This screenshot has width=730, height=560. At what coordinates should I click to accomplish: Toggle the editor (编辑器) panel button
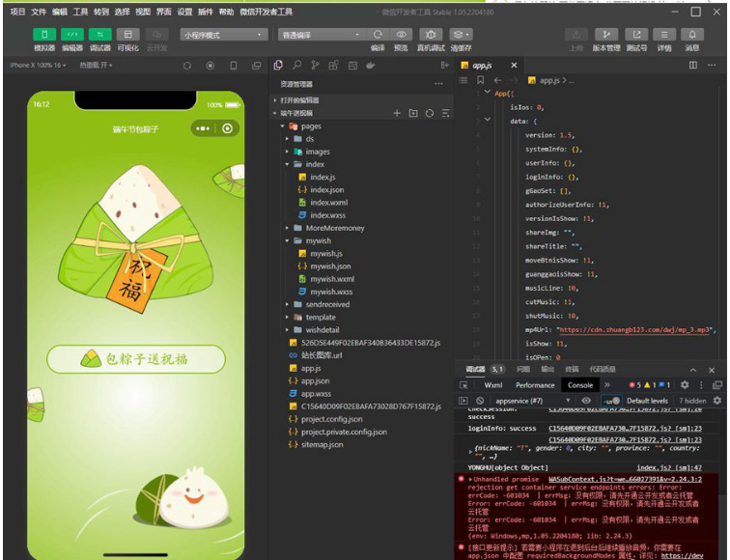[72, 35]
